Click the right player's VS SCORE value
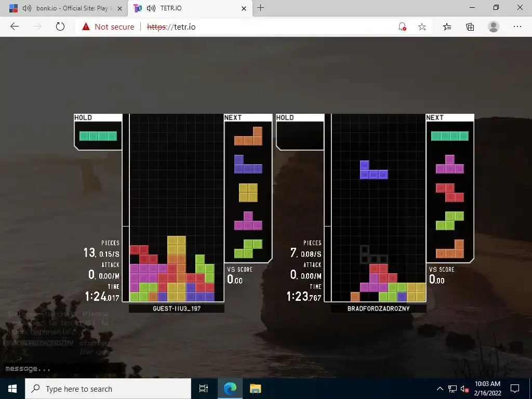This screenshot has width=532, height=399. [436, 280]
